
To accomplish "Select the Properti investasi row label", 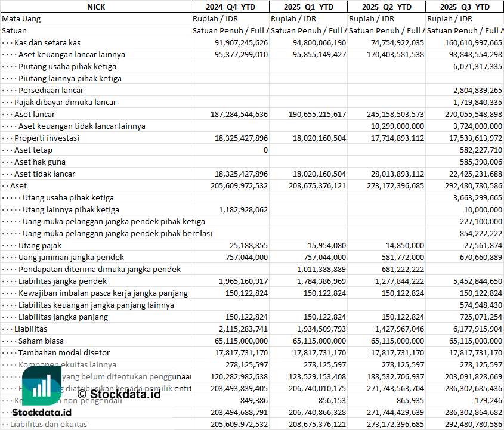I will coord(47,138).
